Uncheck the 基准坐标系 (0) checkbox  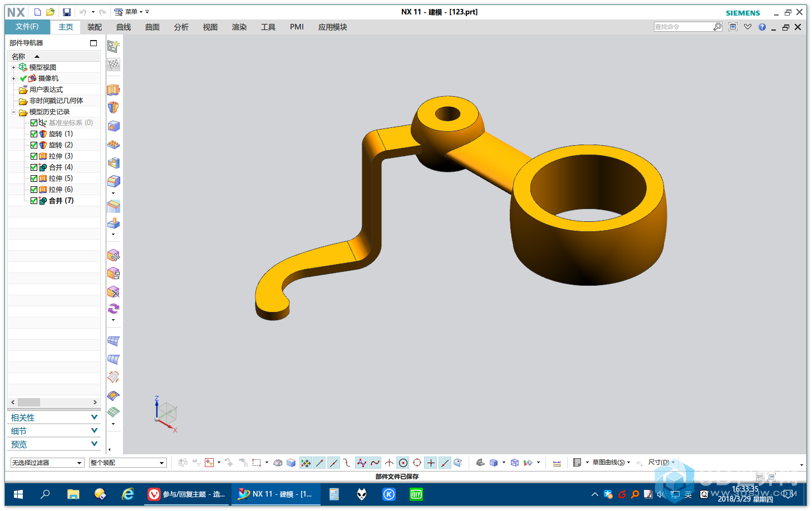click(x=34, y=123)
